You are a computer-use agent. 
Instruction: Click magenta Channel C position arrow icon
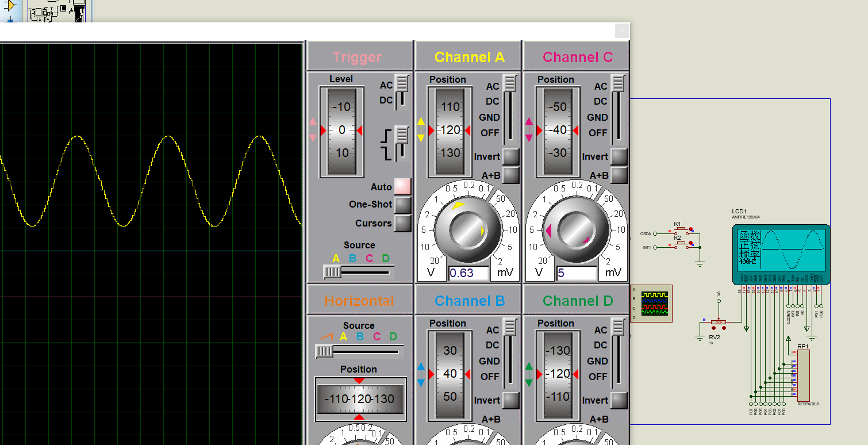point(529,130)
